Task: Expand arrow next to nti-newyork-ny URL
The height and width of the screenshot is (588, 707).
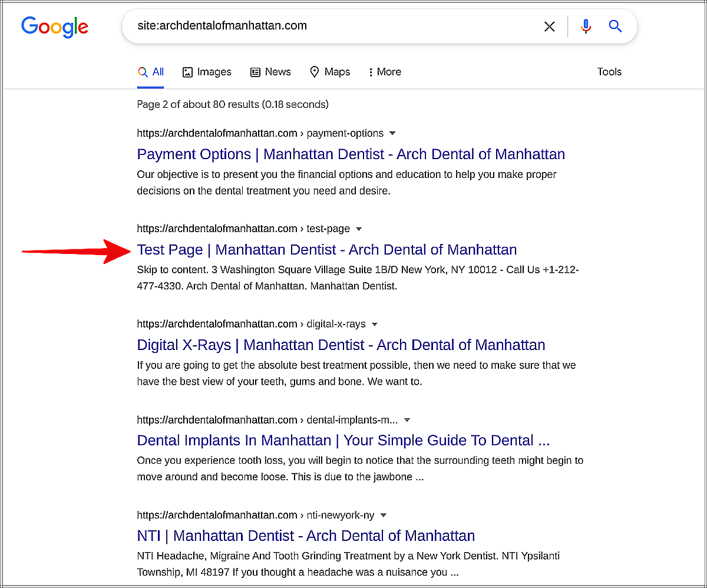Action: [x=384, y=515]
